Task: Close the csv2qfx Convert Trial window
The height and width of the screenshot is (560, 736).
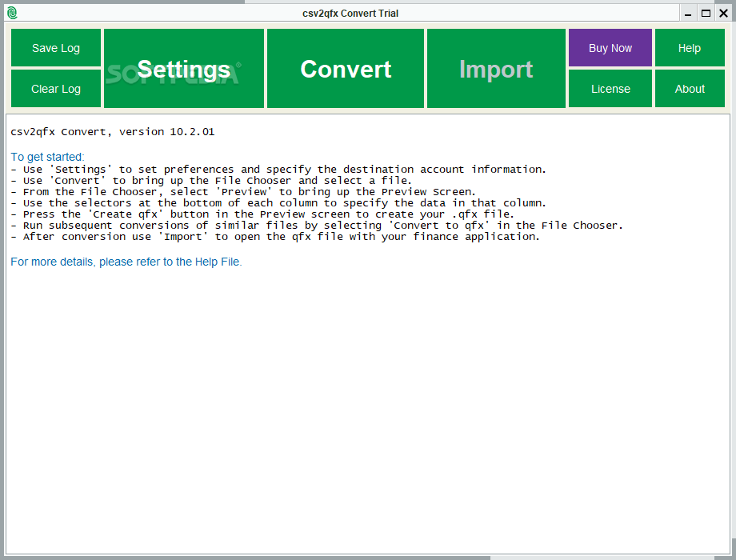Action: click(723, 13)
